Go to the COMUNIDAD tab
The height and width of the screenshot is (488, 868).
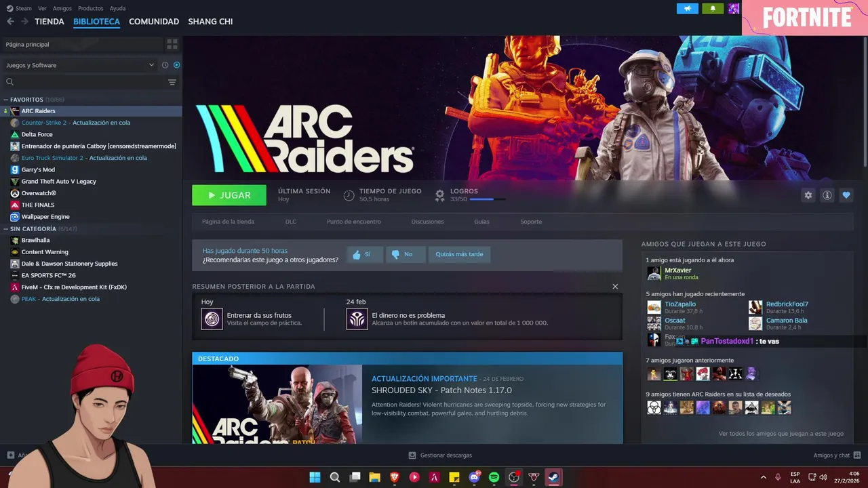[x=154, y=22]
